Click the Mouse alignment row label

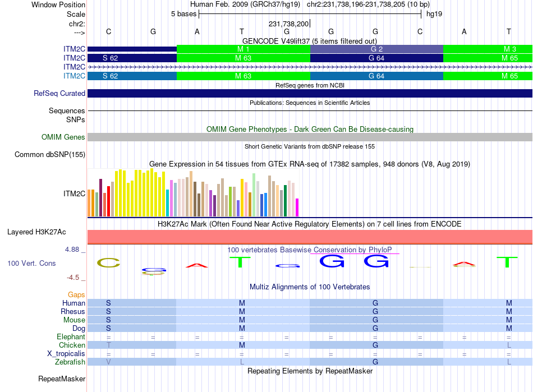pyautogui.click(x=74, y=320)
